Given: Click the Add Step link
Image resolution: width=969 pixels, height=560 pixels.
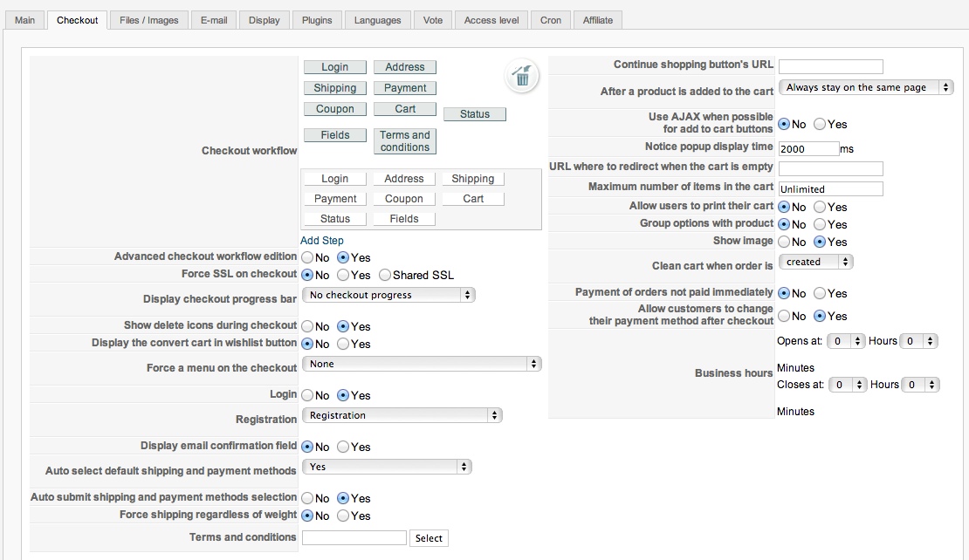Looking at the screenshot, I should (322, 241).
